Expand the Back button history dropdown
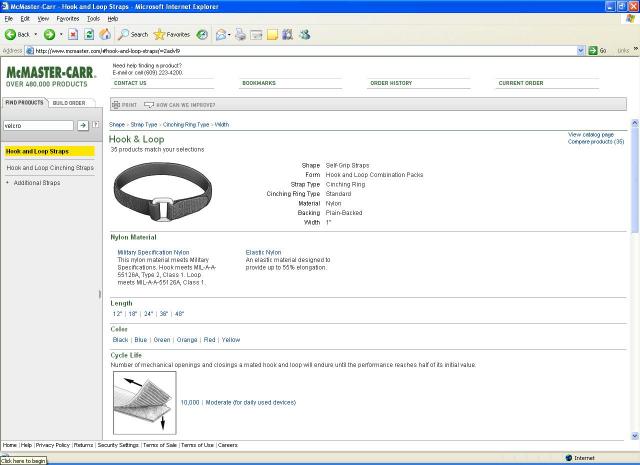This screenshot has height=465, width=640. (x=34, y=34)
